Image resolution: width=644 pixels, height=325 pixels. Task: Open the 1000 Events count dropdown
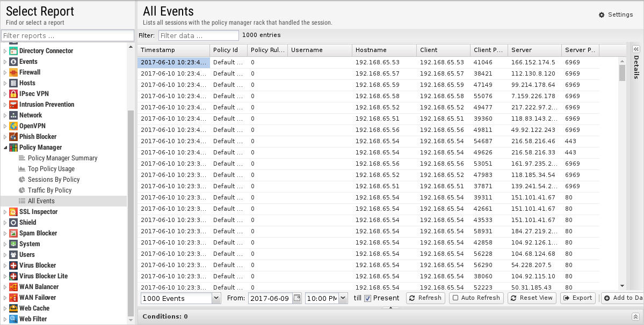[216, 298]
